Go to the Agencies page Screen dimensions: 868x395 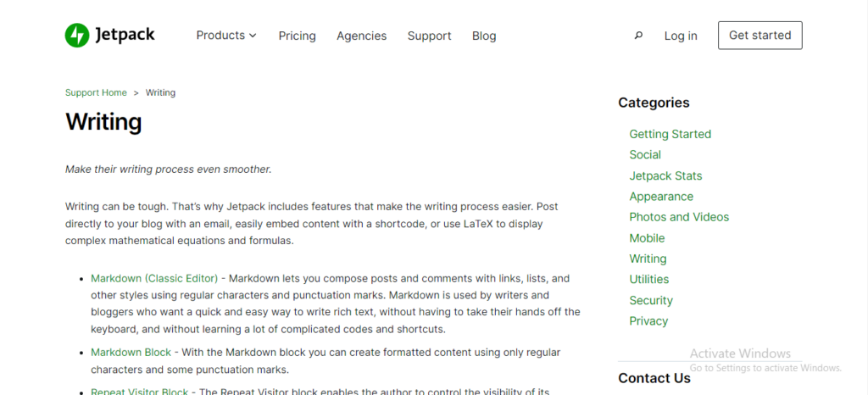[361, 36]
